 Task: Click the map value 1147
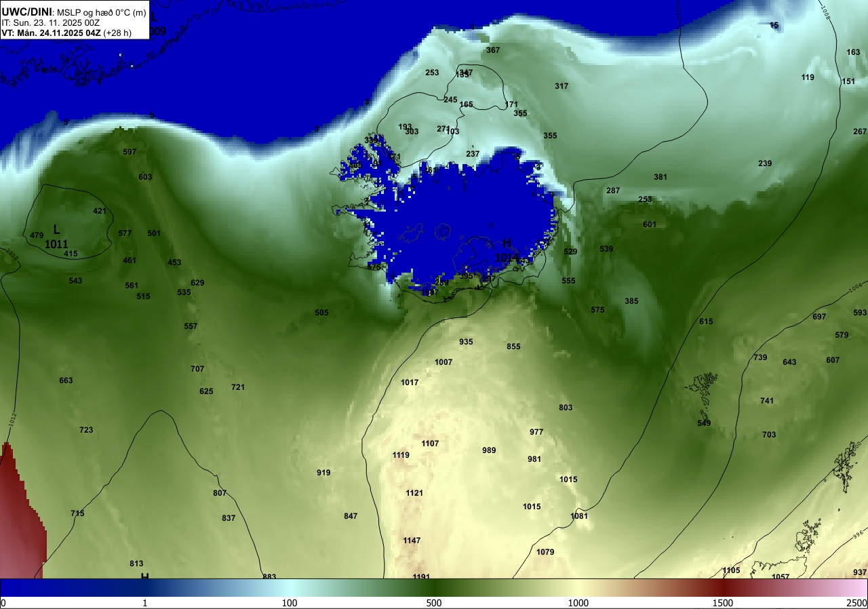click(x=412, y=541)
